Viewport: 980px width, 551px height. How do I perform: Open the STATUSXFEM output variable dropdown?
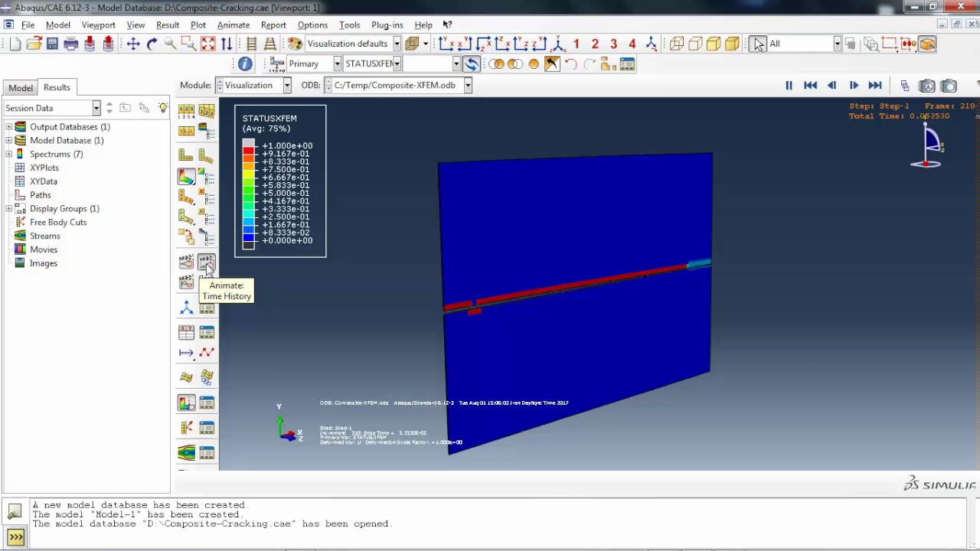pyautogui.click(x=397, y=64)
